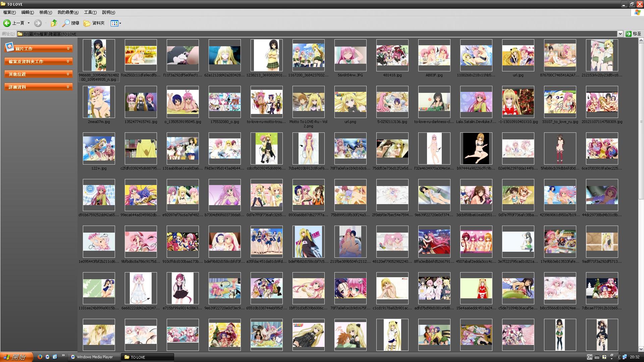This screenshot has height=362, width=644.
Task: Select thumbnail 5-0Z9211J136.jpg
Action: tap(392, 102)
